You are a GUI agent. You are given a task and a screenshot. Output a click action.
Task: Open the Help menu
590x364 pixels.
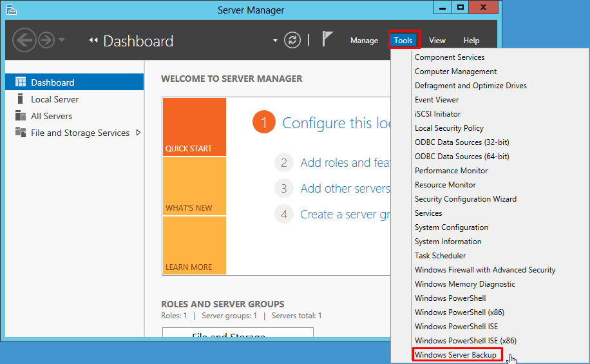471,41
